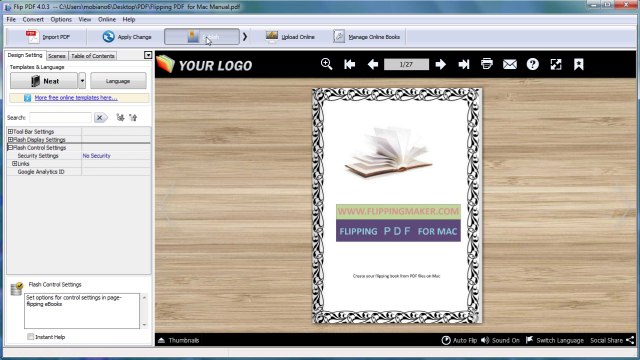
Task: Open the Thumbnails panel
Action: tap(179, 340)
